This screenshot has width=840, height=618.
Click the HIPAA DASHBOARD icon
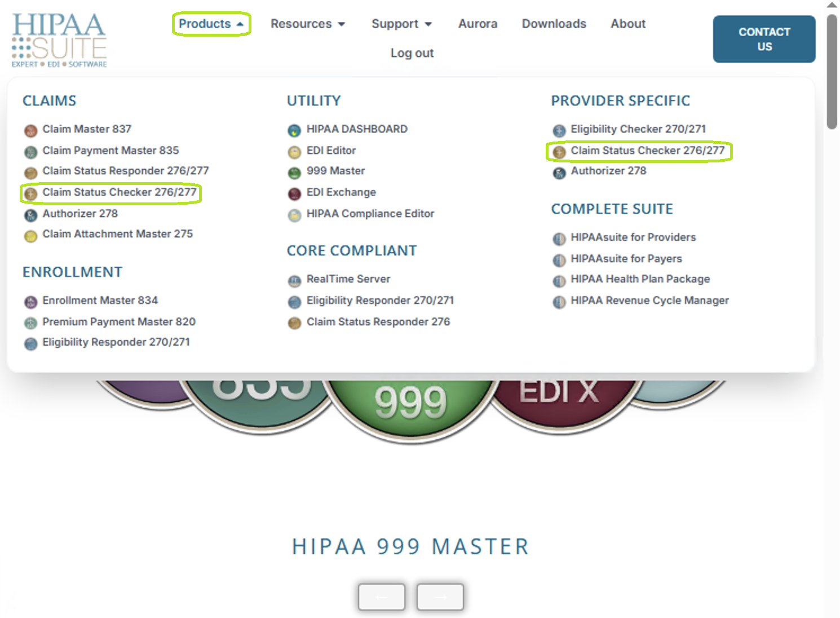[294, 131]
